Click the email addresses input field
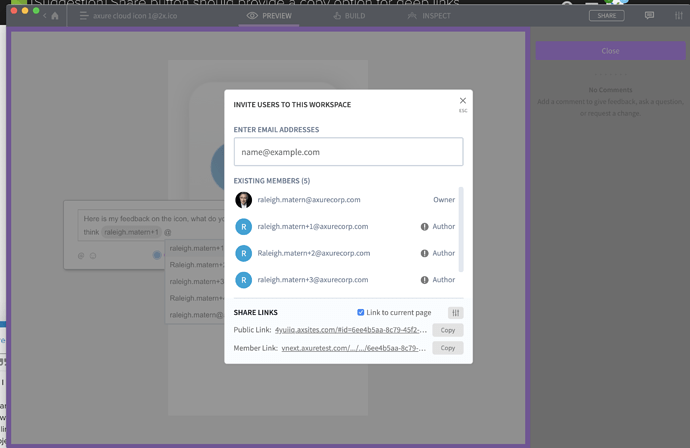 (348, 152)
